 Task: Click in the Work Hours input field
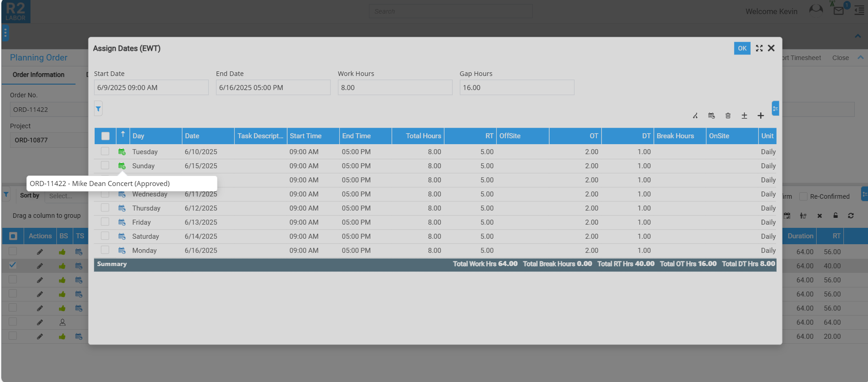[395, 88]
